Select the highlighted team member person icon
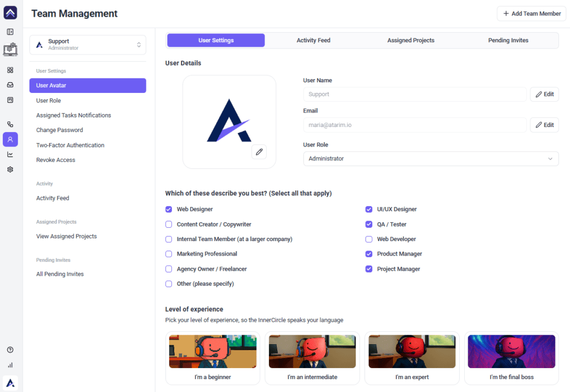 coord(10,139)
